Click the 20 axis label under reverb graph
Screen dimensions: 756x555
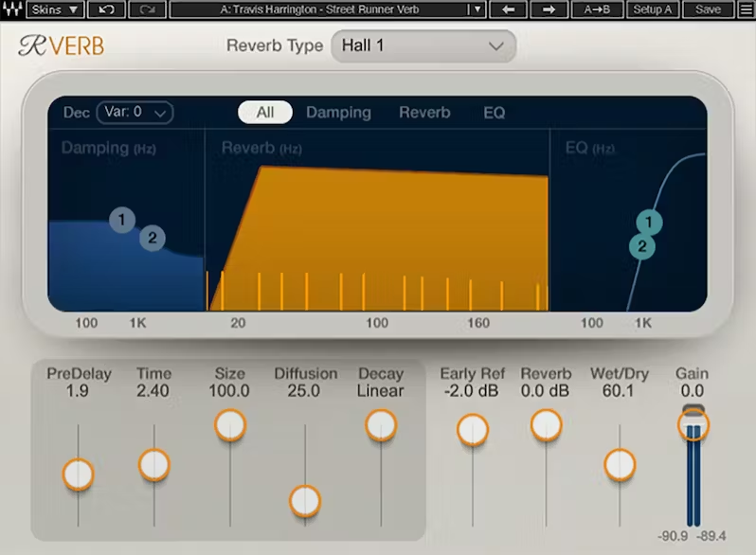point(238,323)
